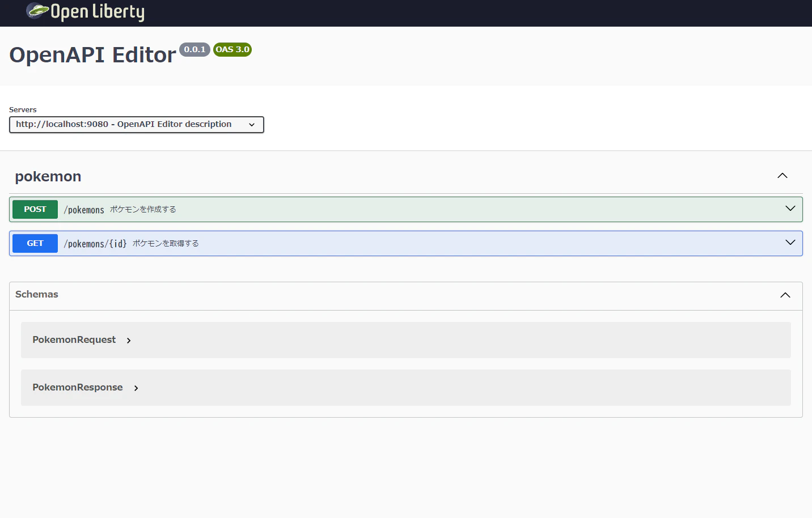Viewport: 812px width, 518px height.
Task: Click the ポケモンを作成する description text
Action: pos(143,209)
